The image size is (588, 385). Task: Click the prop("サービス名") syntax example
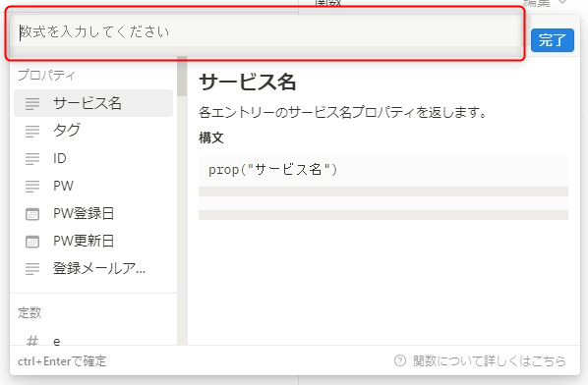click(273, 170)
